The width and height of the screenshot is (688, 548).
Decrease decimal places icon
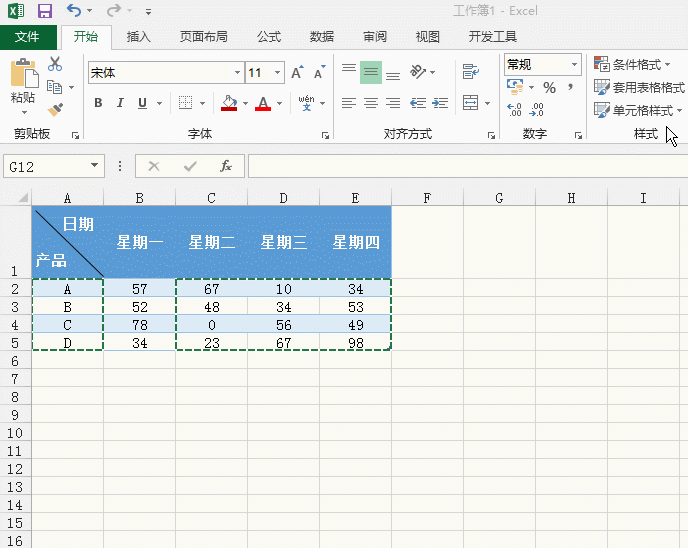(x=536, y=109)
